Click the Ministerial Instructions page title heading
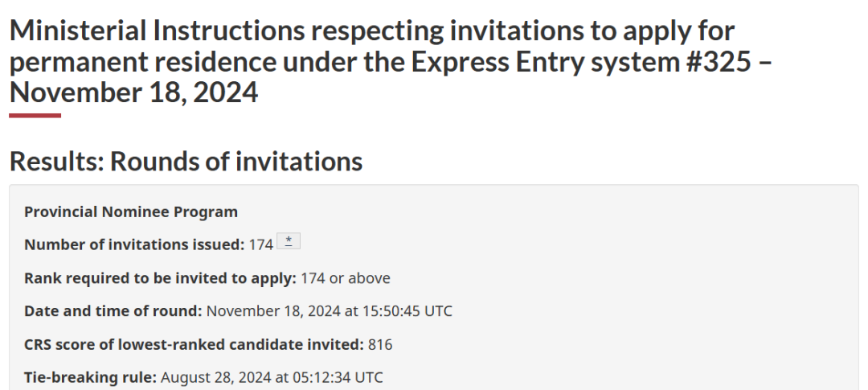868x390 pixels. [x=391, y=61]
